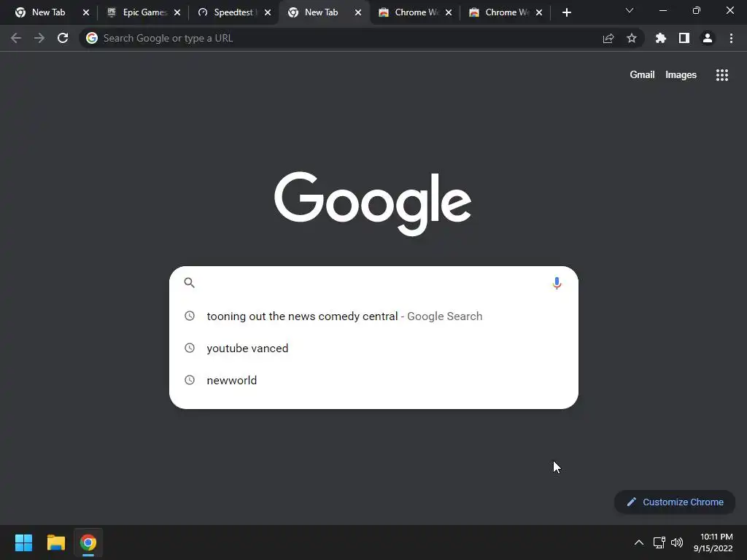Screen dimensions: 747x560
Task: Open the tab search dropdown chevron
Action: tap(630, 10)
